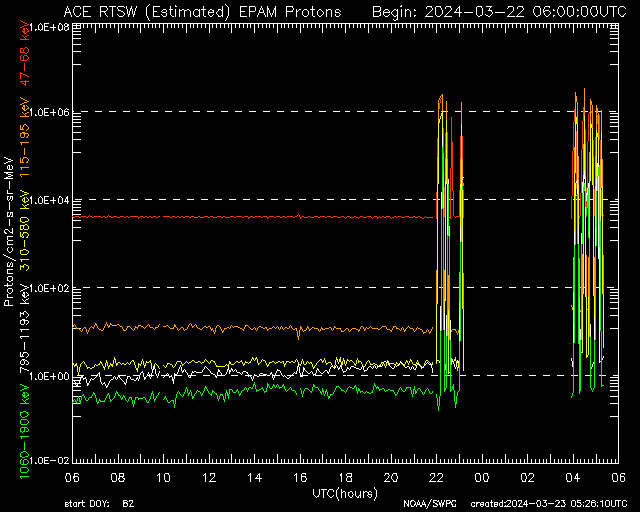Click the 22 hour mark on x-axis
The image size is (640, 512).
click(436, 477)
